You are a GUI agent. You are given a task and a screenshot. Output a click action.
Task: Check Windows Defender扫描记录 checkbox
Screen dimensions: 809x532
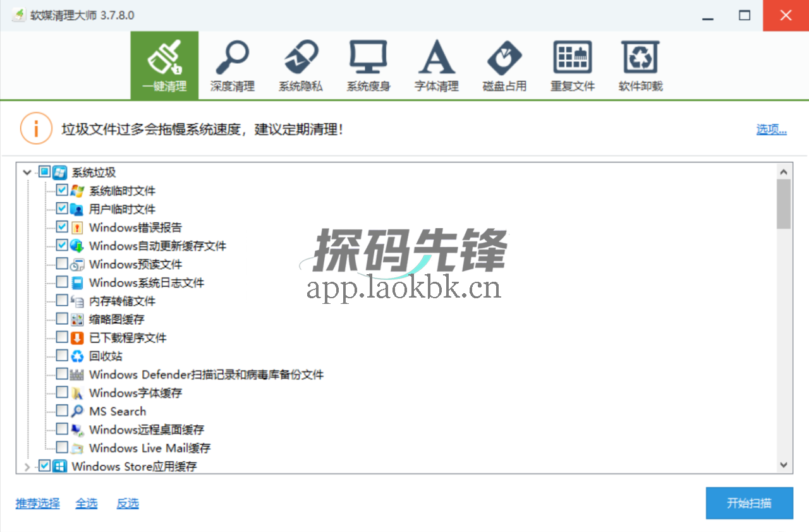tap(62, 374)
